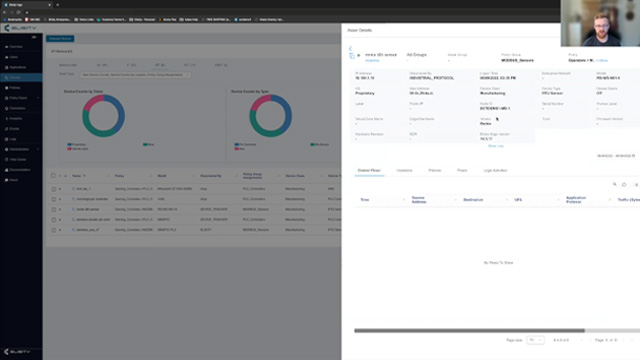Open the Chart Type dropdown
640x360 pixels.
click(x=136, y=75)
